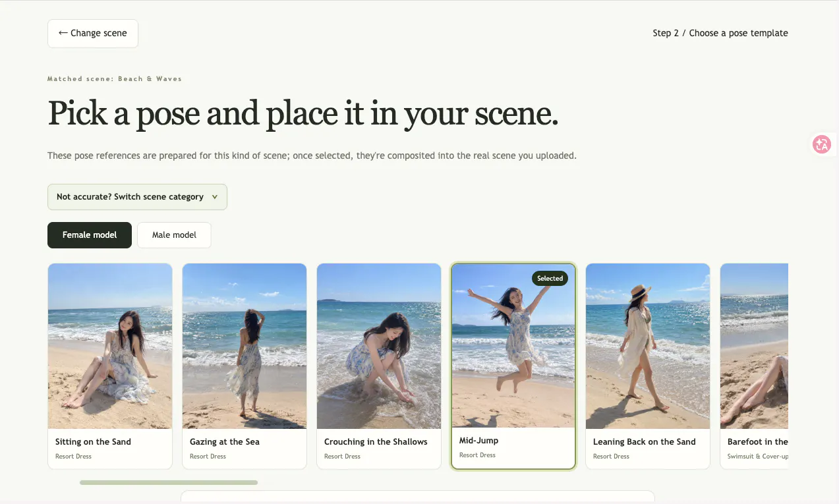
Task: Click the horizontal pose carousel scrollbar
Action: (x=169, y=483)
